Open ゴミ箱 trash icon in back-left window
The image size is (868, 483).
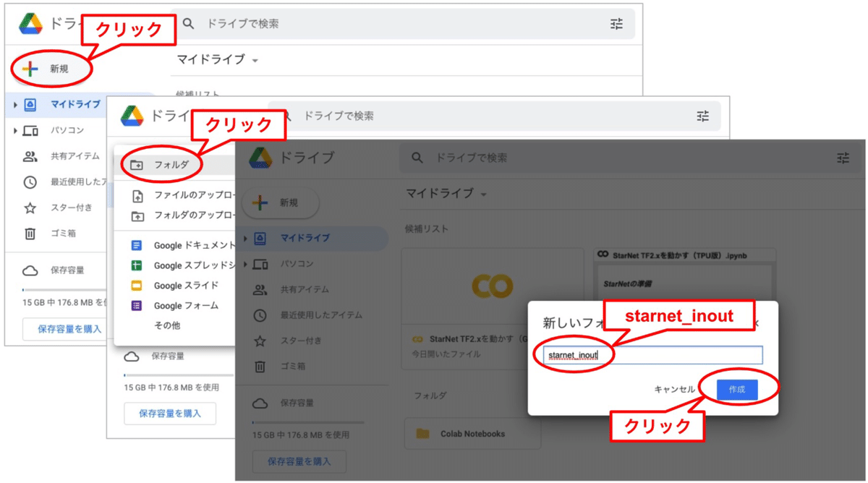coord(30,234)
